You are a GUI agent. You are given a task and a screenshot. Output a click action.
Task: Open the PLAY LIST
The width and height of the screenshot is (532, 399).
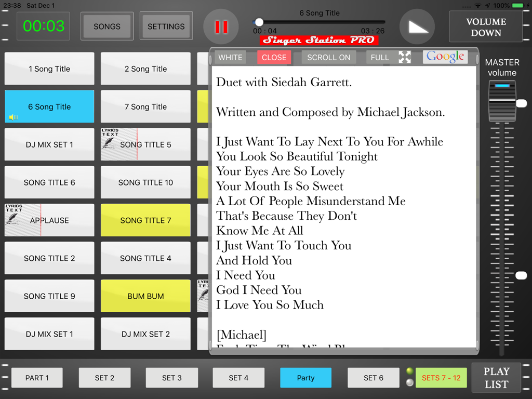click(496, 378)
